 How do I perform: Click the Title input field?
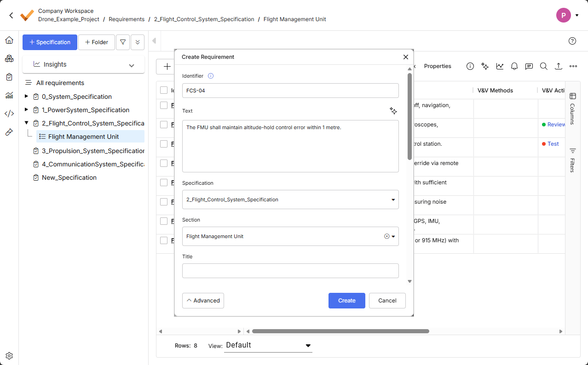point(290,271)
